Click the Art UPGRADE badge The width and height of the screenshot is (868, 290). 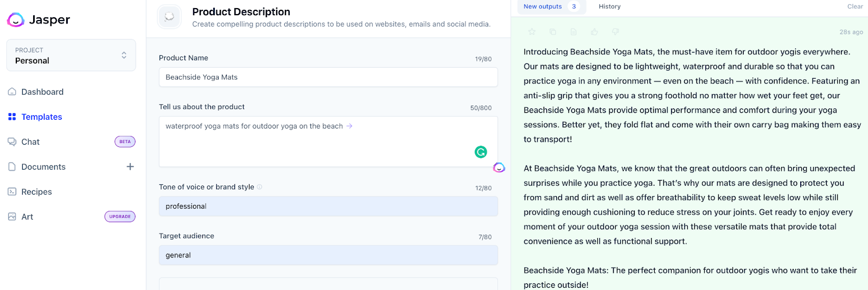click(x=120, y=216)
